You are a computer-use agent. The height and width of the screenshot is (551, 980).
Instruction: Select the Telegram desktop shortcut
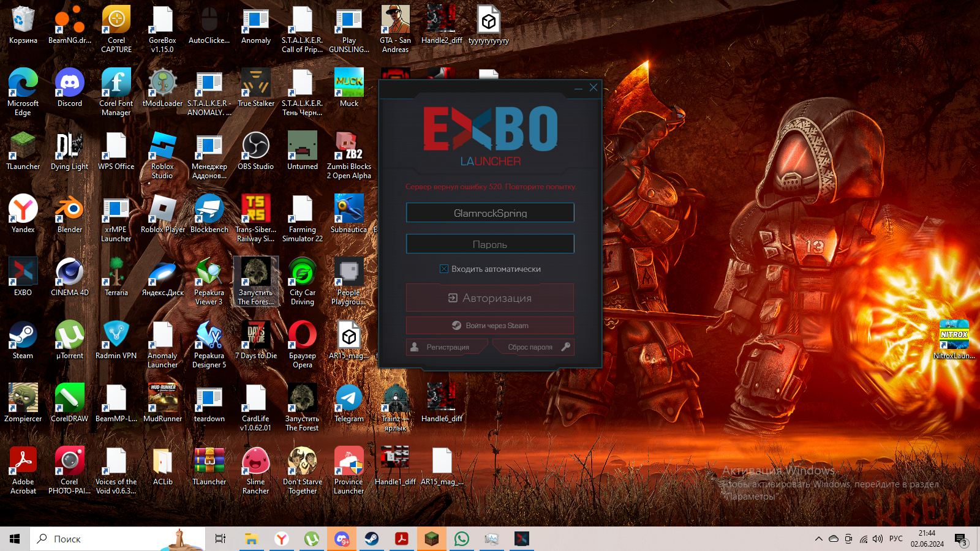[x=349, y=404]
